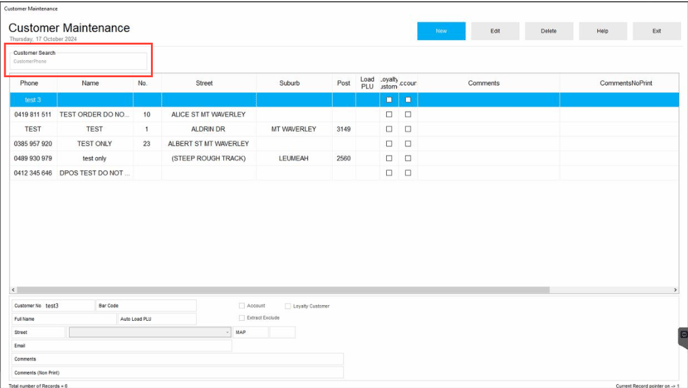Screen dimensions: 688x388
Task: Toggle Loyalty checkbox in 0385 957 920 row
Action: [389, 144]
